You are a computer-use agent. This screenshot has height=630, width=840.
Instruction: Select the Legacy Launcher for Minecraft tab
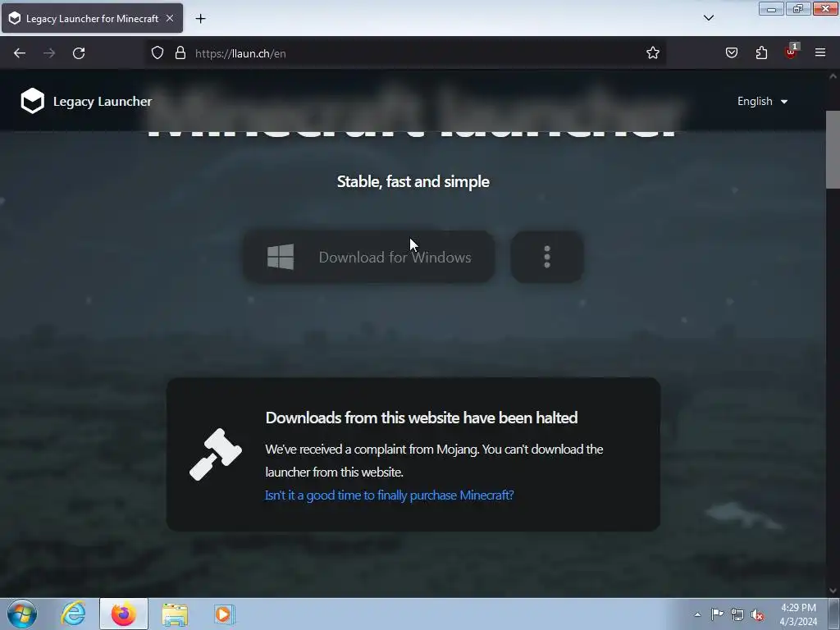[92, 18]
